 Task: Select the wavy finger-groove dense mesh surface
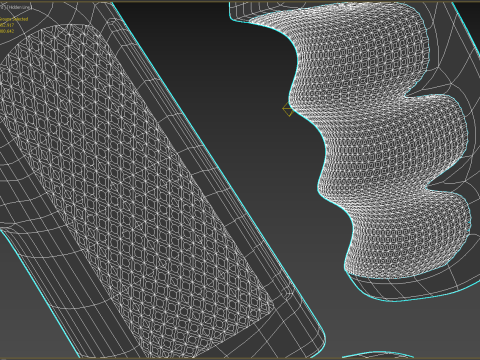coord(380,140)
